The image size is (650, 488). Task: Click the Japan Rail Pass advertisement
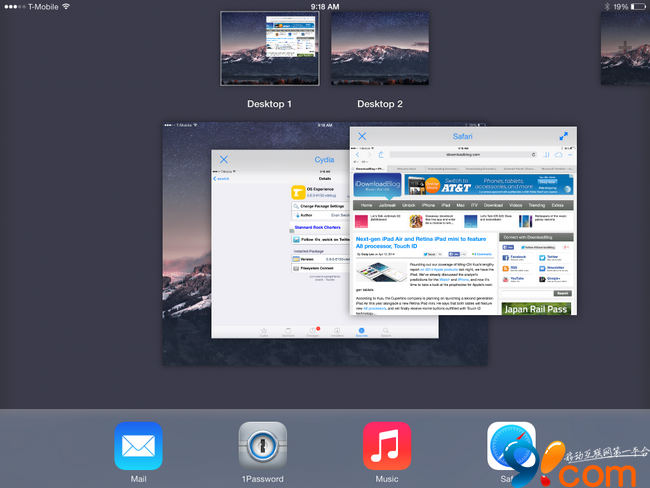coord(534,310)
